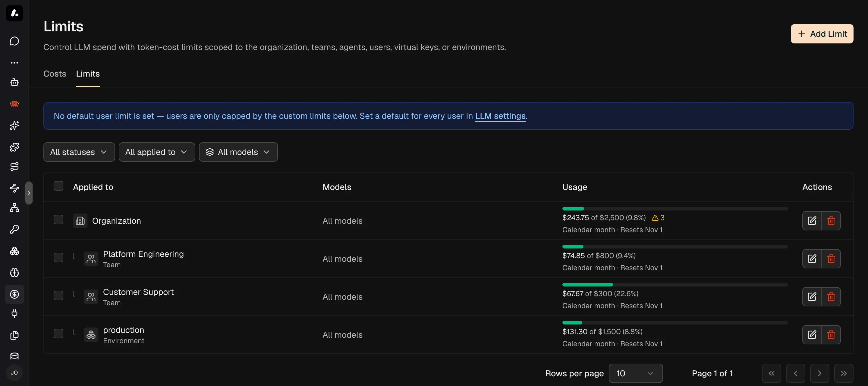Image resolution: width=868 pixels, height=386 pixels.
Task: Open the All applied to filter dropdown
Action: tap(157, 152)
